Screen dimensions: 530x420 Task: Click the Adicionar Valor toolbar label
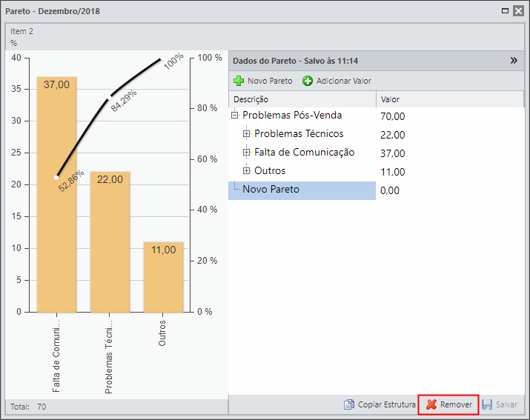(x=344, y=81)
